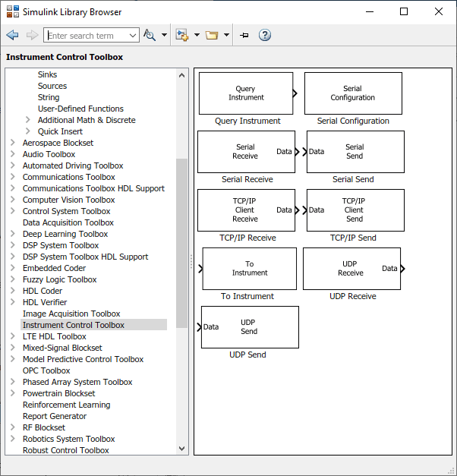Click the forward navigation arrow
Image resolution: width=457 pixels, height=476 pixels.
32,35
